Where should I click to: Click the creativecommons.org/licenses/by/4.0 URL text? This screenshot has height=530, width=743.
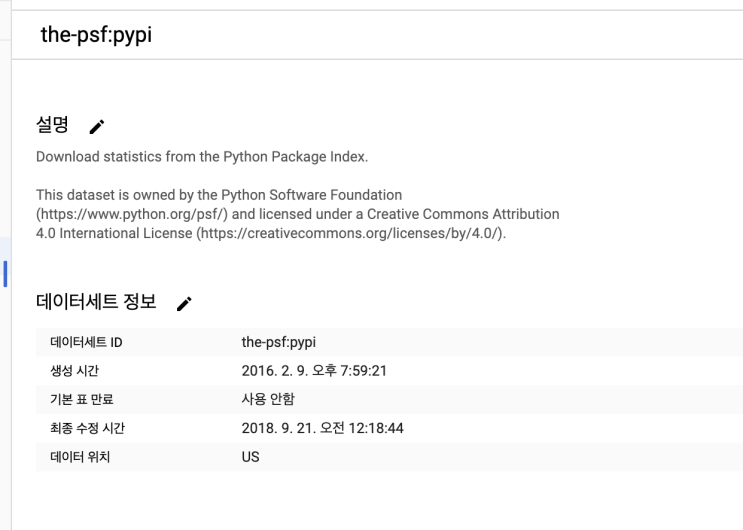tap(350, 233)
